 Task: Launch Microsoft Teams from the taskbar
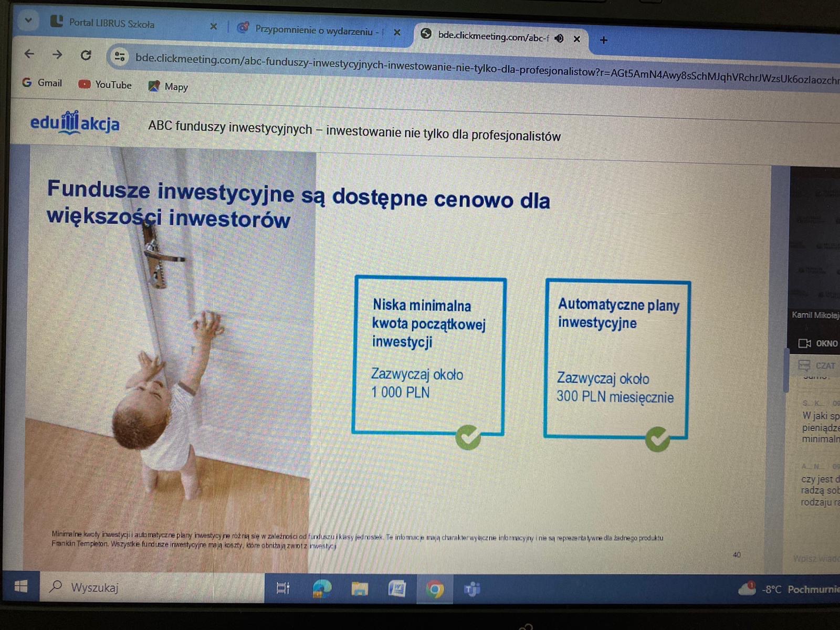pyautogui.click(x=472, y=590)
